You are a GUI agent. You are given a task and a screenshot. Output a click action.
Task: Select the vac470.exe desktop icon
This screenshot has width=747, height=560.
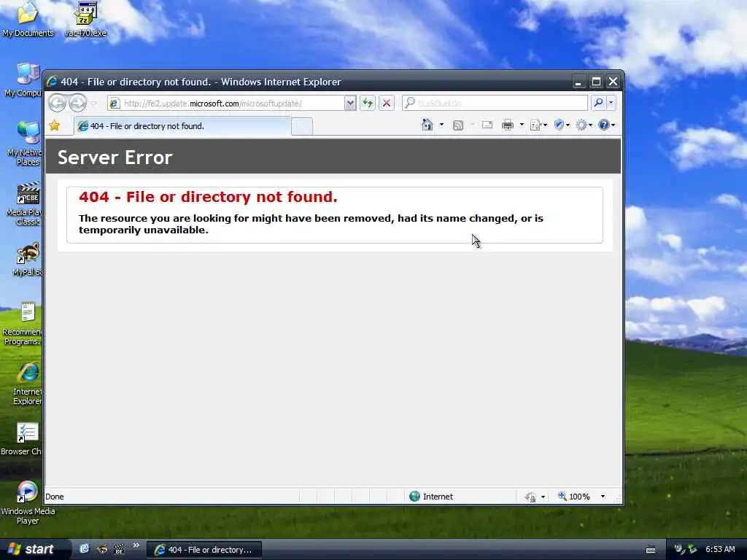(x=86, y=20)
